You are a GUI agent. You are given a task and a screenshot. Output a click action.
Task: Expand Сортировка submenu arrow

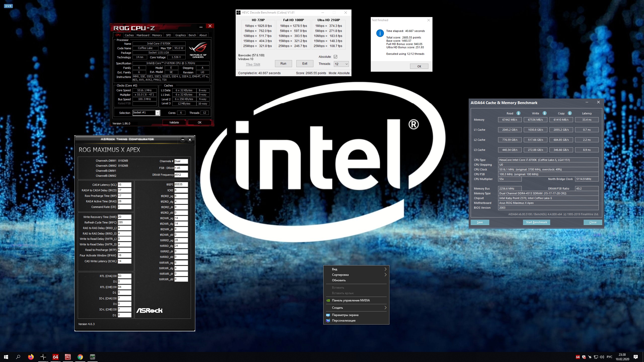385,275
